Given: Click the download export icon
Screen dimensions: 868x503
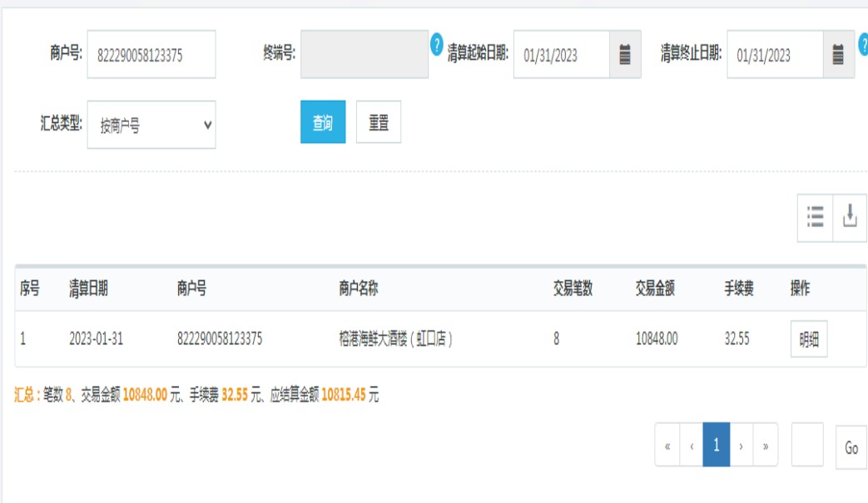Looking at the screenshot, I should pos(850,218).
